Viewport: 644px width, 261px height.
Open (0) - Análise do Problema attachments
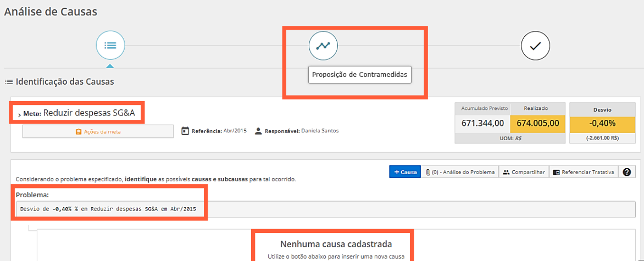point(459,172)
